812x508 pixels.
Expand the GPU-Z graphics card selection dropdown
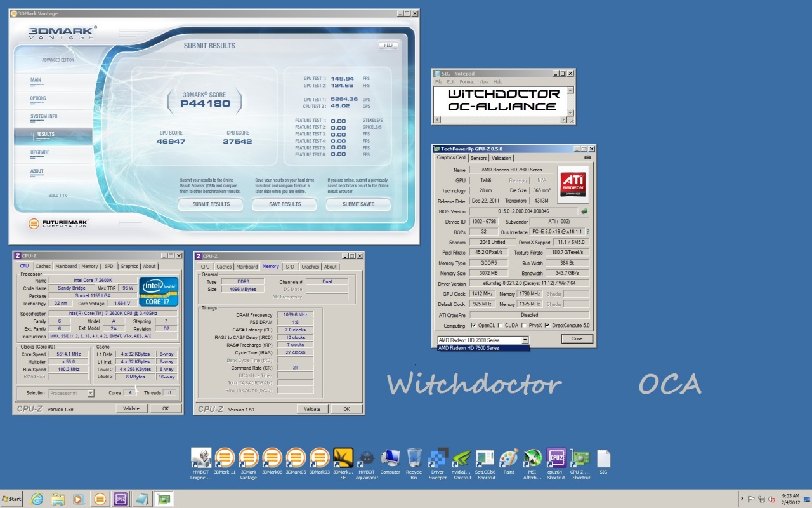[x=525, y=340]
